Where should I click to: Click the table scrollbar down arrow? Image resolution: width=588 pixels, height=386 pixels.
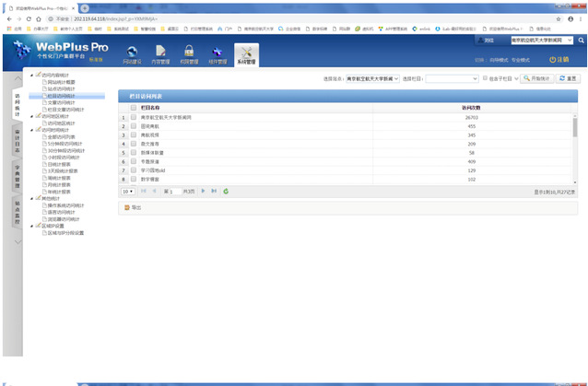pos(575,182)
